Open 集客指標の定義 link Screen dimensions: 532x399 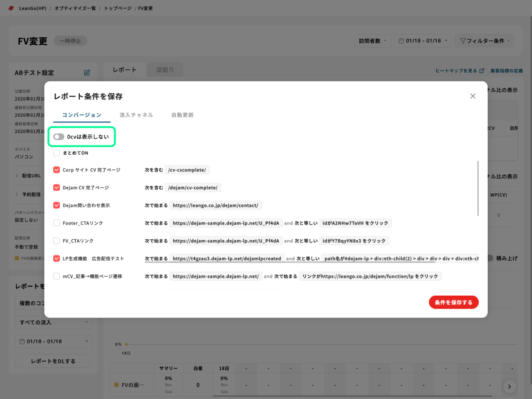506,71
